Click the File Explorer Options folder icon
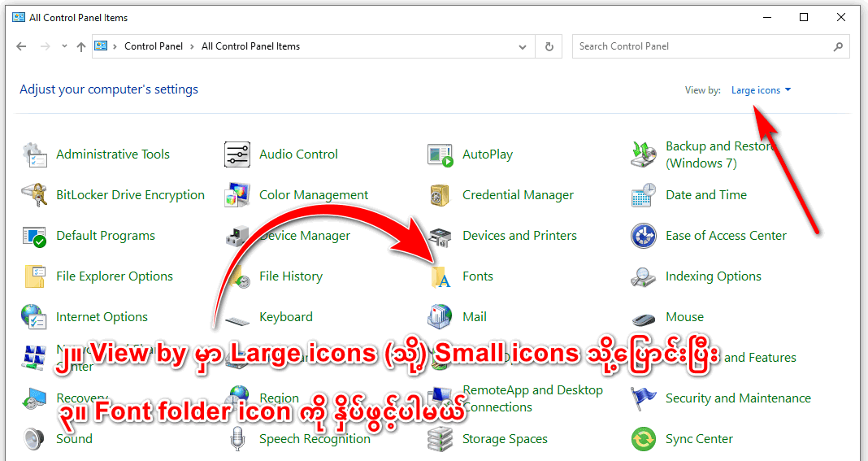 pos(34,276)
